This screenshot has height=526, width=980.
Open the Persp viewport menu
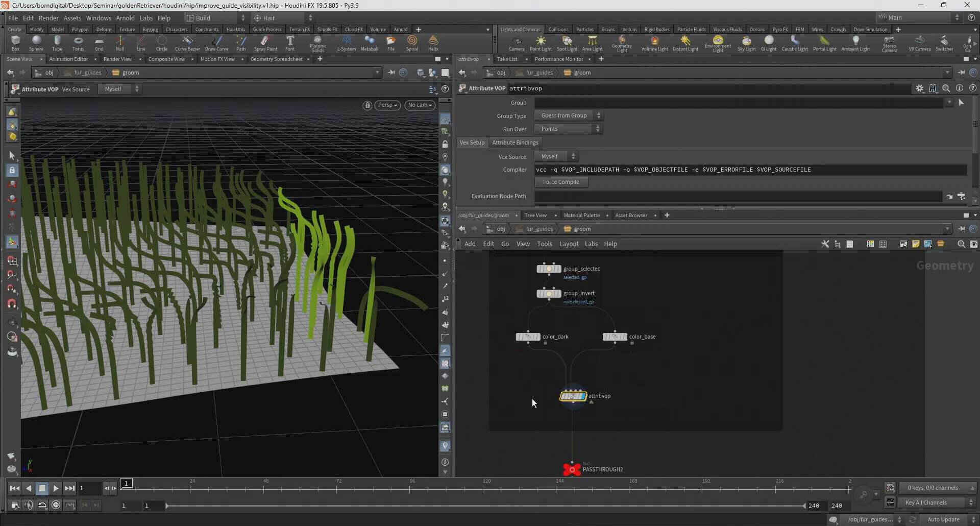387,105
